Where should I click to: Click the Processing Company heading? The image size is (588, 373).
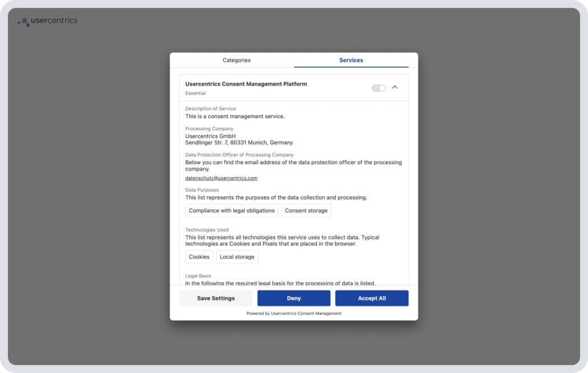[210, 128]
